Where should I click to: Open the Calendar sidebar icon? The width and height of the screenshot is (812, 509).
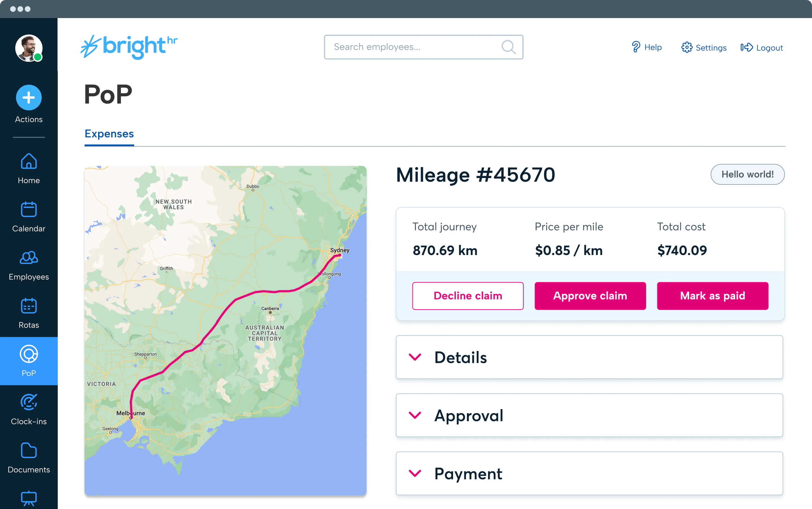coord(28,209)
